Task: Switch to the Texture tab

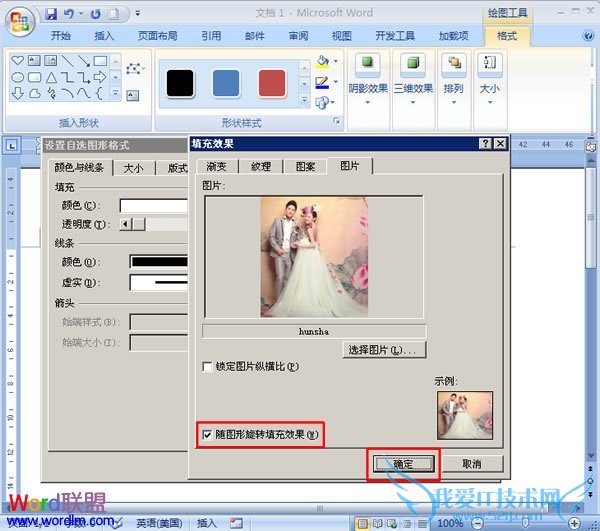Action: (260, 166)
